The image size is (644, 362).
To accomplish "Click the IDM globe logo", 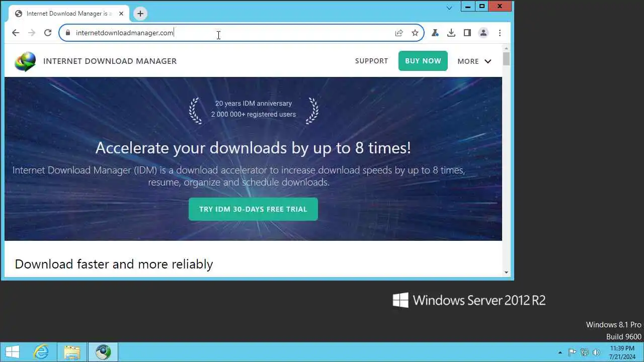I will click(25, 61).
